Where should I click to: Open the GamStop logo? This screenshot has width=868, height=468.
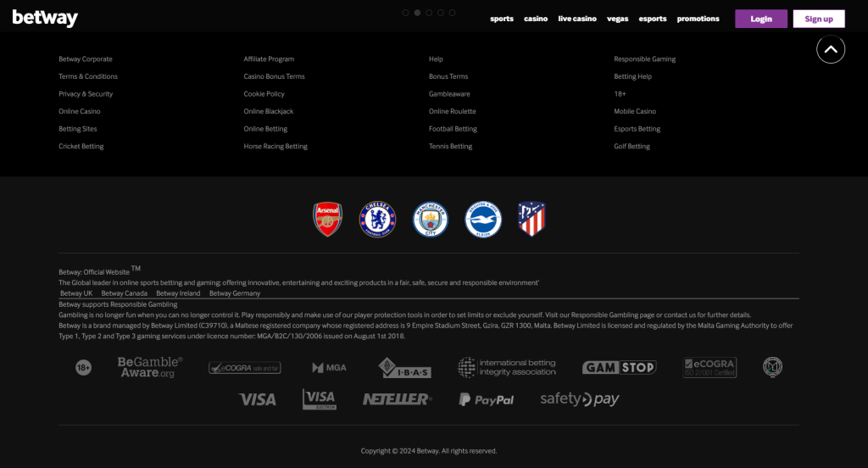click(x=620, y=367)
